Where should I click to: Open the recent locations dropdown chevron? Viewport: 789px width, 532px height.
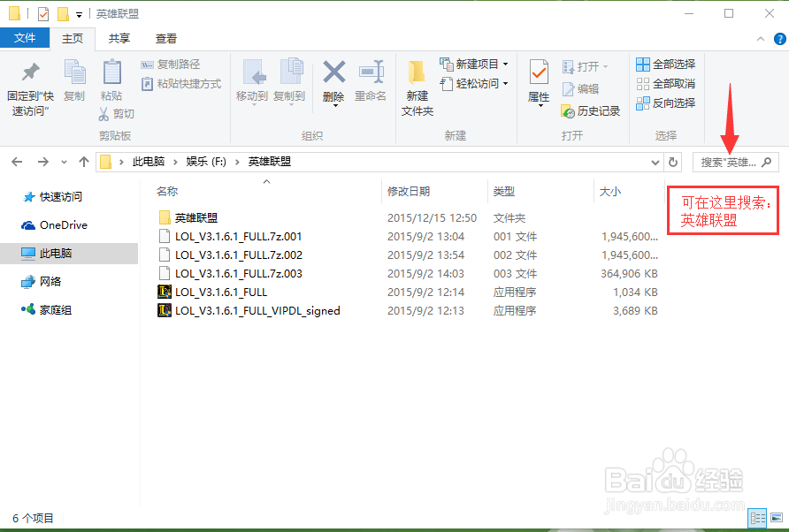[x=64, y=162]
